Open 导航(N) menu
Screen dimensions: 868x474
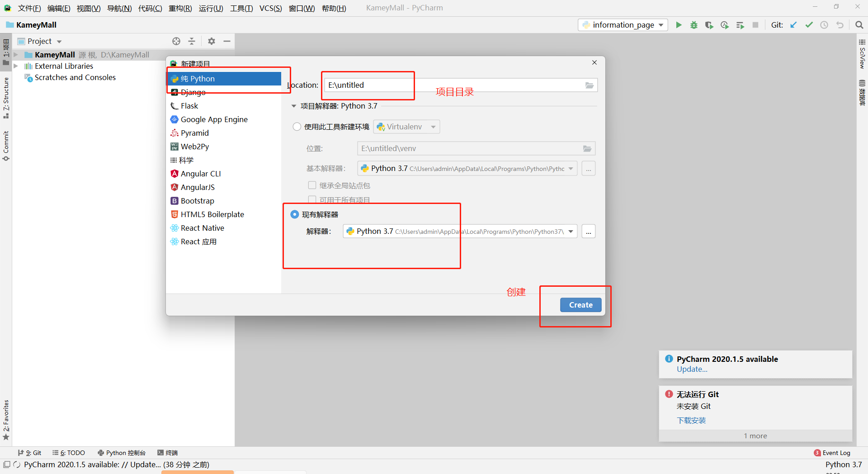coord(119,8)
